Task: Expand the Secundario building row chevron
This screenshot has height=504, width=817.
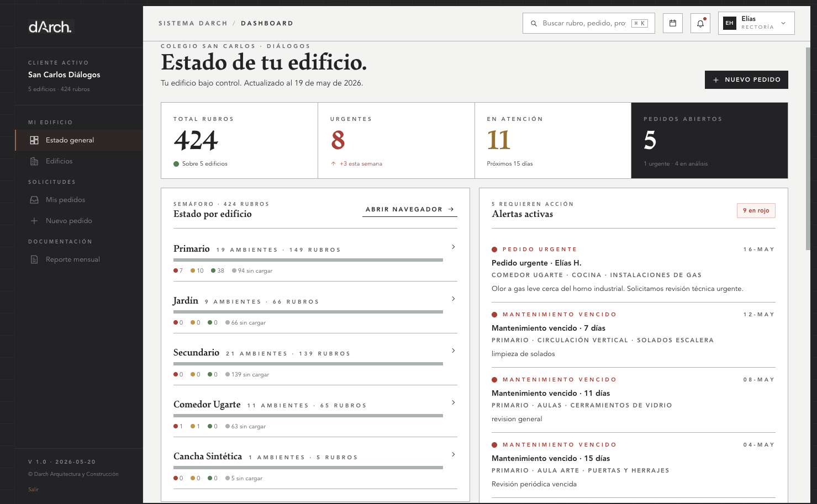Action: [x=454, y=351]
